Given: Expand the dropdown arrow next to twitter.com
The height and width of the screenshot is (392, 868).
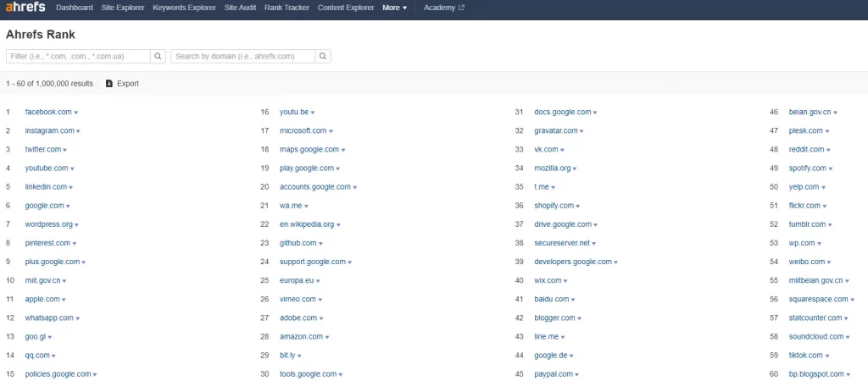Looking at the screenshot, I should pyautogui.click(x=64, y=150).
